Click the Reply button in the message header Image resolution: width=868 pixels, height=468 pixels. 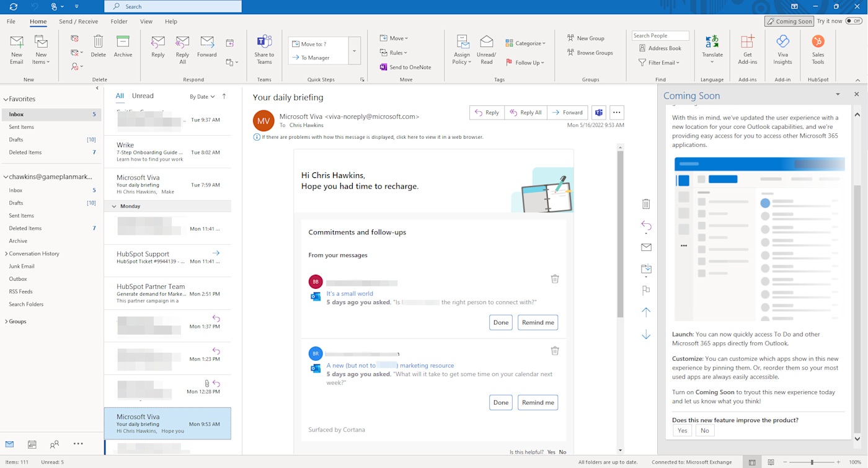(487, 113)
